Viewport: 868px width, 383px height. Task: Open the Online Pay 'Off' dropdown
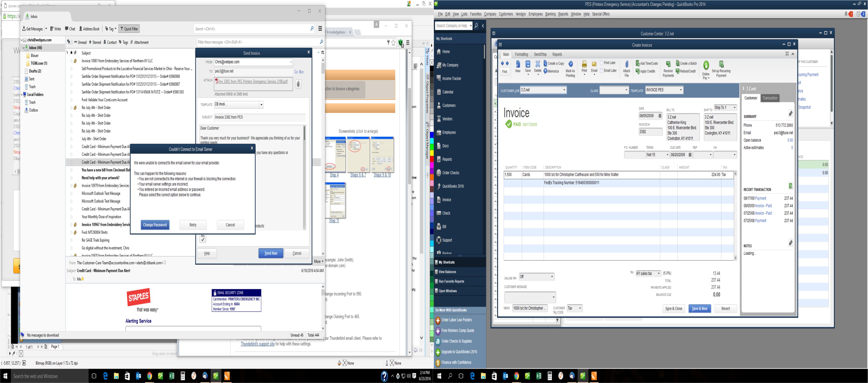(x=552, y=277)
